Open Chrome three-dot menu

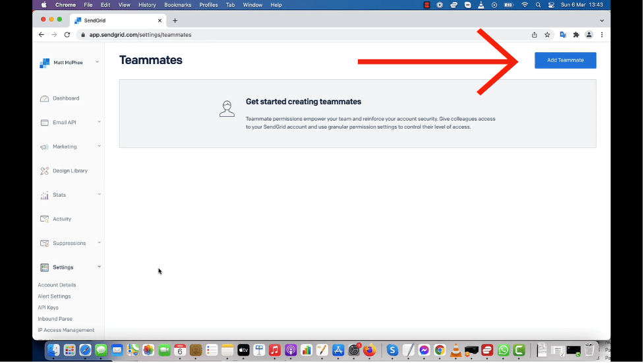(x=603, y=35)
